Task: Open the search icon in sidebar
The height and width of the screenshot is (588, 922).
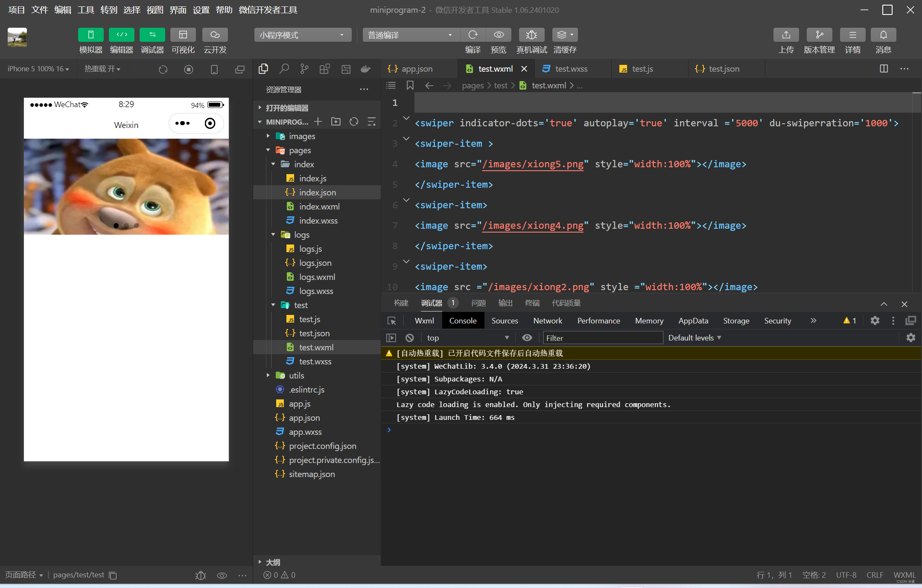Action: (284, 69)
